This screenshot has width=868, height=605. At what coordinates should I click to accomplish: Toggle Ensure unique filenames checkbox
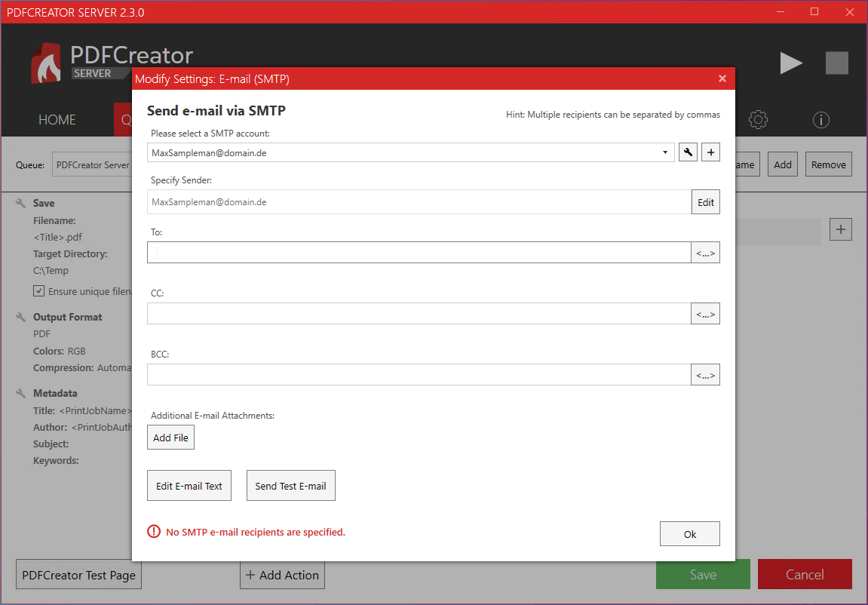tap(38, 290)
